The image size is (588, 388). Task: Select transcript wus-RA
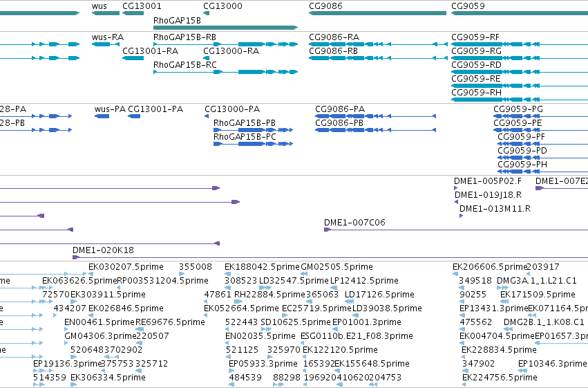click(x=108, y=37)
